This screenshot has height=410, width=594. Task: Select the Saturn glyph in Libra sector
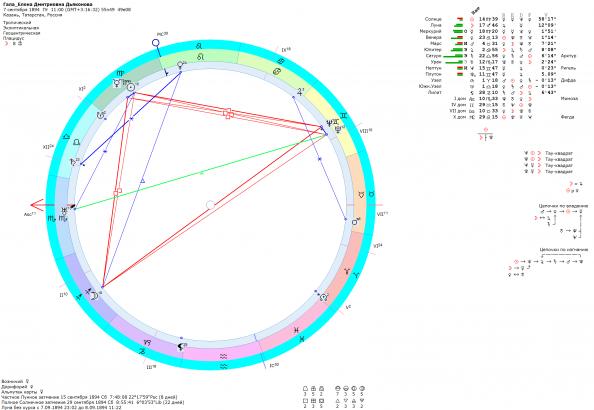tap(73, 162)
